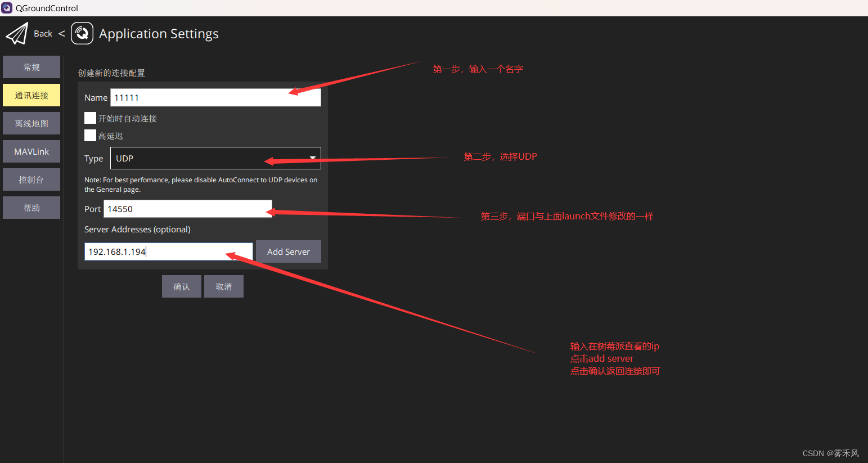Enable the 高延迟 checkbox
The height and width of the screenshot is (463, 868).
click(x=90, y=135)
